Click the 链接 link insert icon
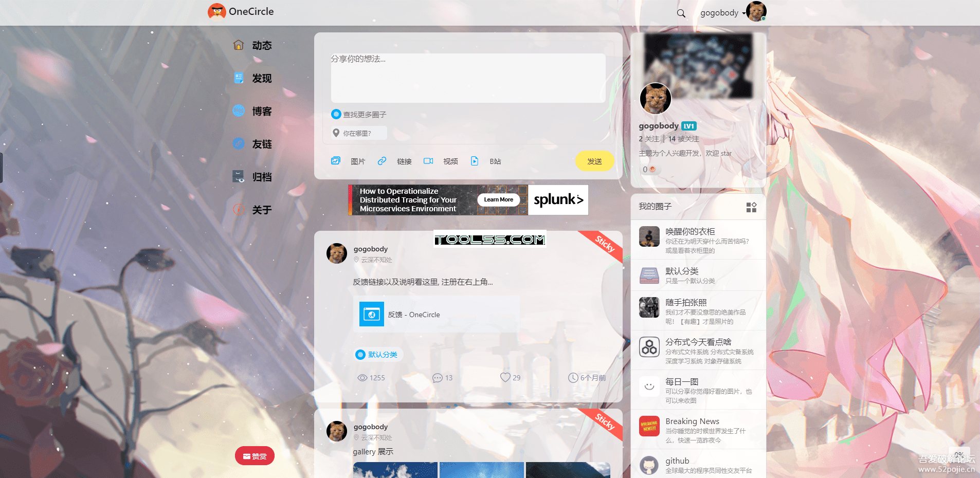This screenshot has height=478, width=980. point(382,161)
